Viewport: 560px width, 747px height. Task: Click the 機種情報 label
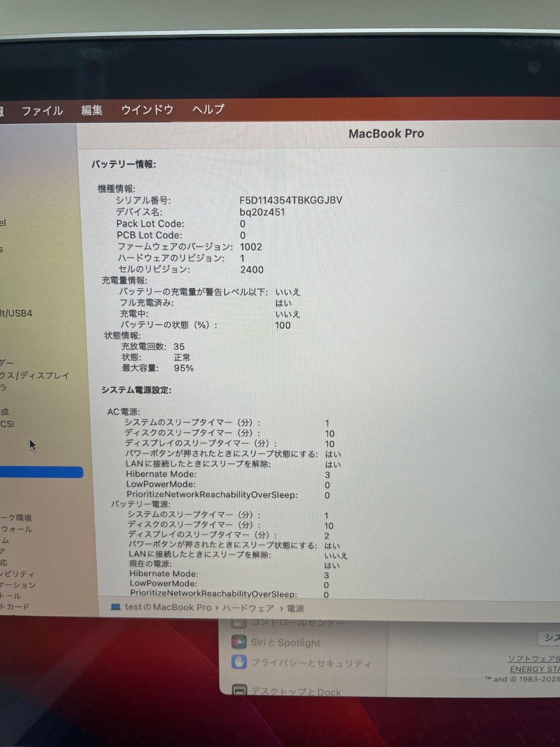pos(116,189)
